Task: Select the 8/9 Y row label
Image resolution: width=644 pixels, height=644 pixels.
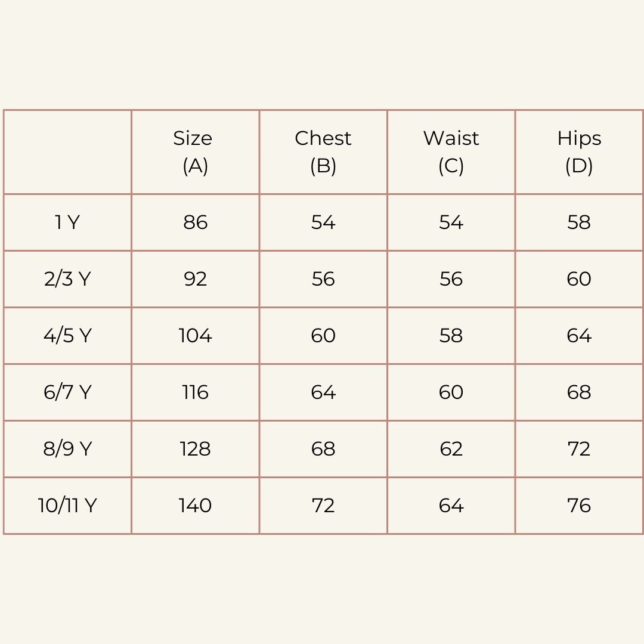Action: click(67, 449)
